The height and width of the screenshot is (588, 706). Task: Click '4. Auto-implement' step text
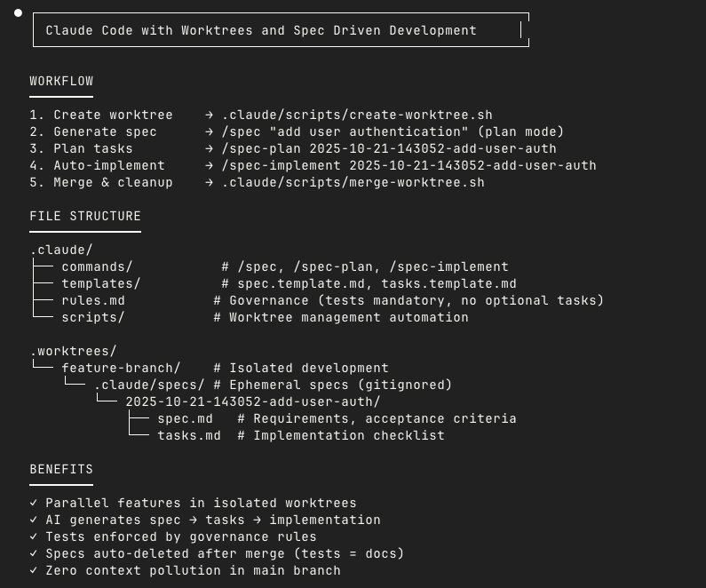[97, 166]
